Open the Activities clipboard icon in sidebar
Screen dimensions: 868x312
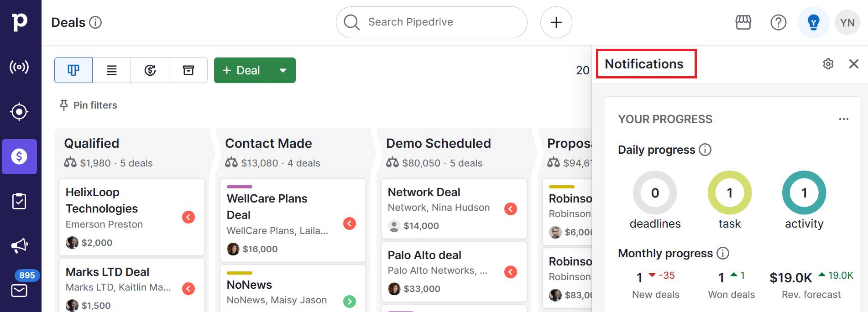19,201
